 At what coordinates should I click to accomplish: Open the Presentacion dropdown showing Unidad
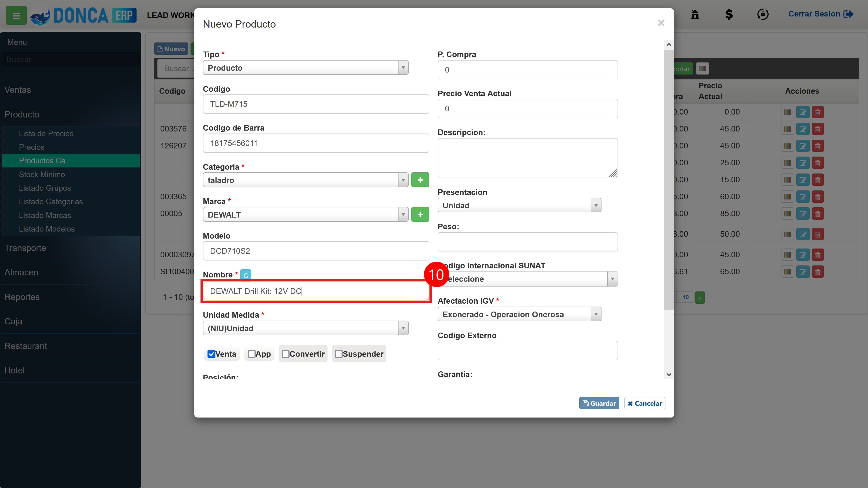520,205
